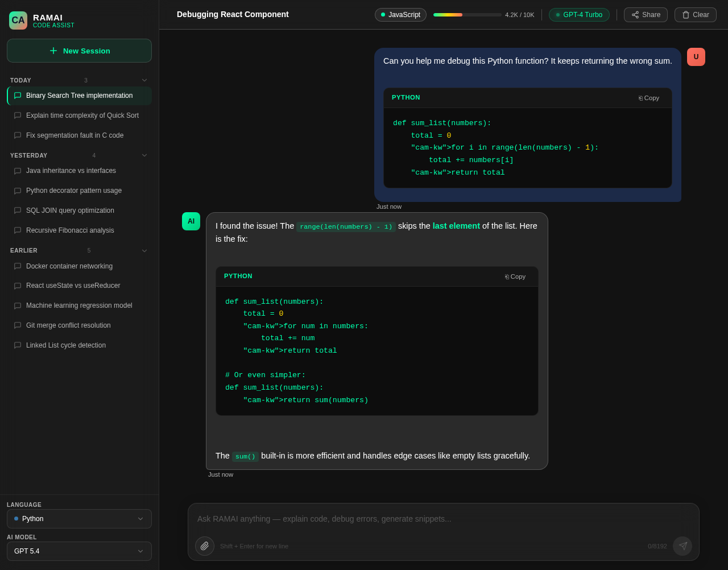Image resolution: width=728 pixels, height=570 pixels.
Task: Open Python decorator pattern usage session
Action: [79, 191]
